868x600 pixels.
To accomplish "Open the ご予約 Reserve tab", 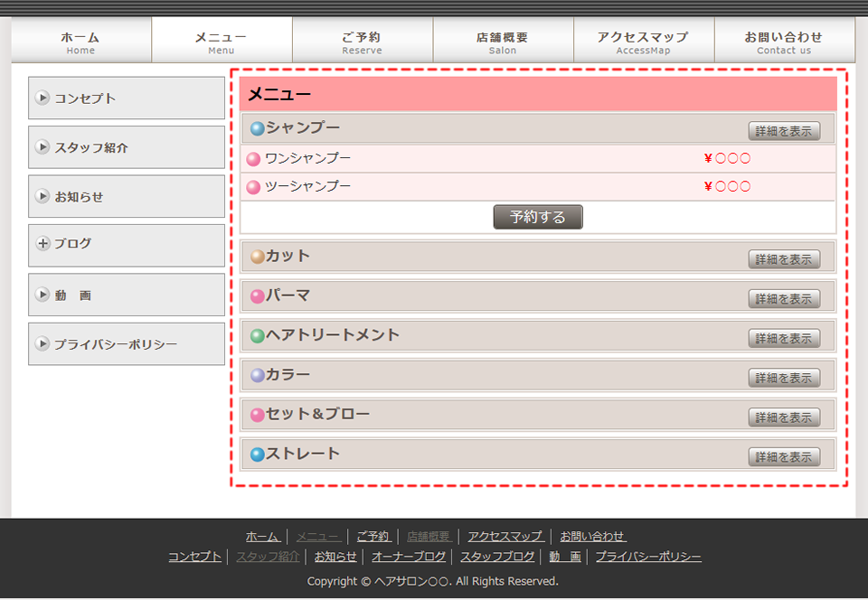I will click(x=363, y=40).
